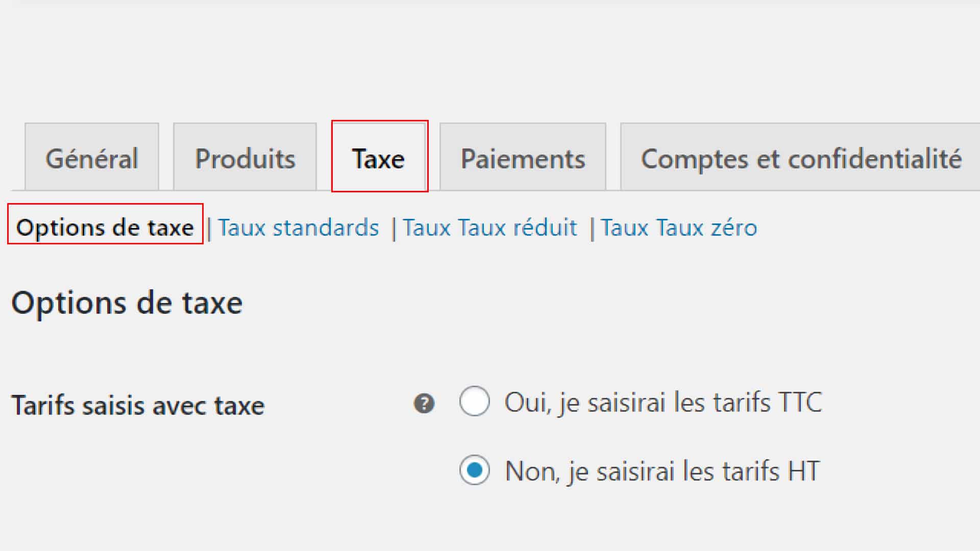Click the Options de taxe sub-navigation link
This screenshot has width=980, height=551.
(x=105, y=227)
